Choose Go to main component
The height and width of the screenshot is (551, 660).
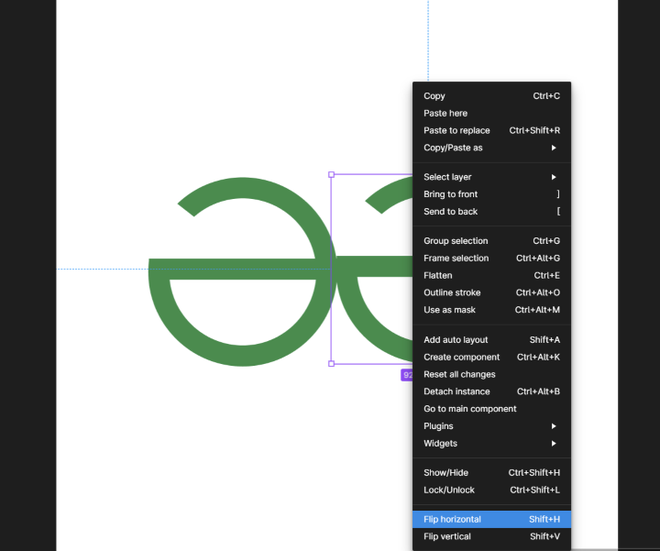[x=492, y=409]
